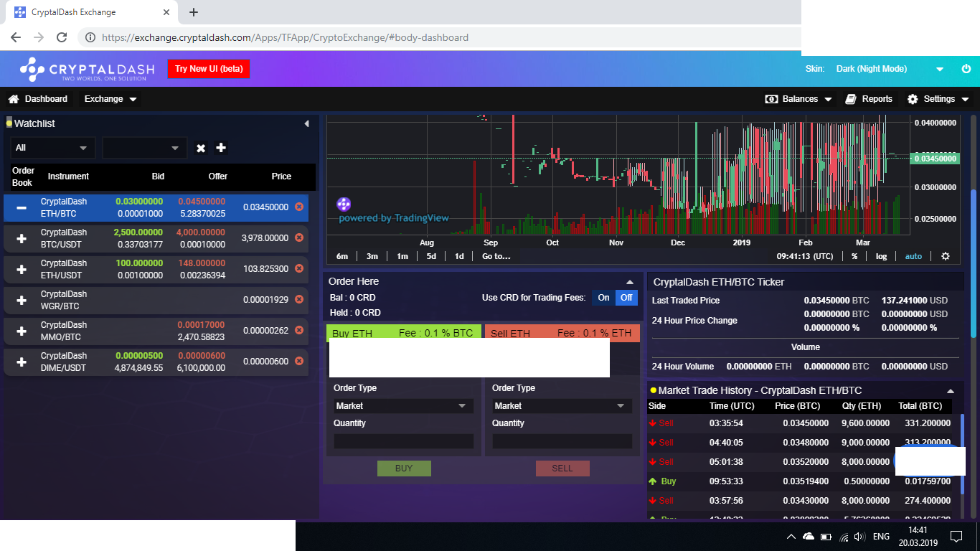Open chart settings gear icon
The width and height of the screenshot is (980, 551).
coord(946,256)
